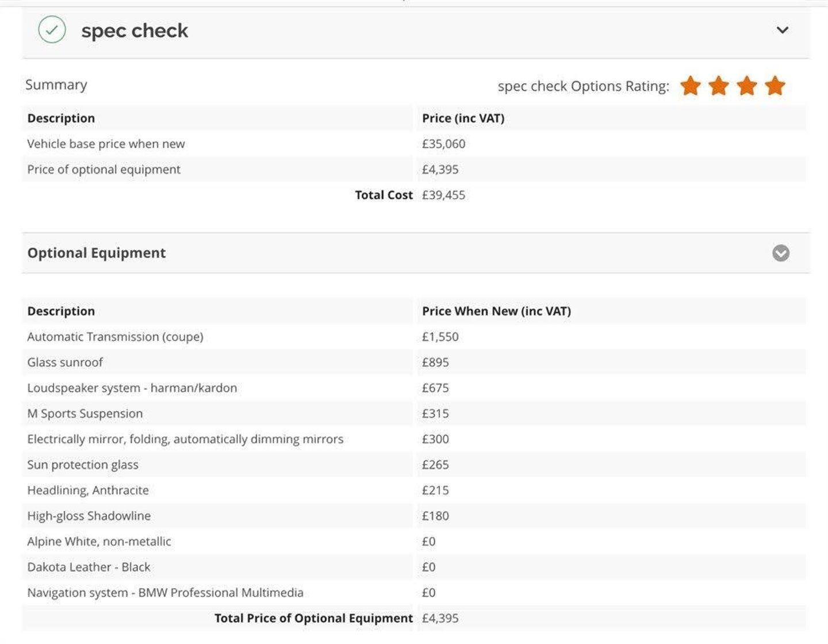The image size is (828, 644).
Task: Click the harman/kardon loudspeaker system entry
Action: (x=132, y=388)
